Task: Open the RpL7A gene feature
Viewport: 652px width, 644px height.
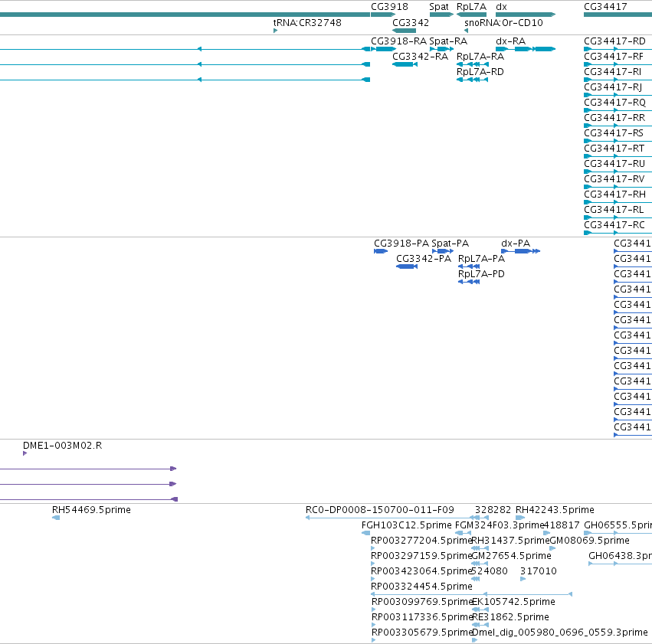Action: (471, 15)
